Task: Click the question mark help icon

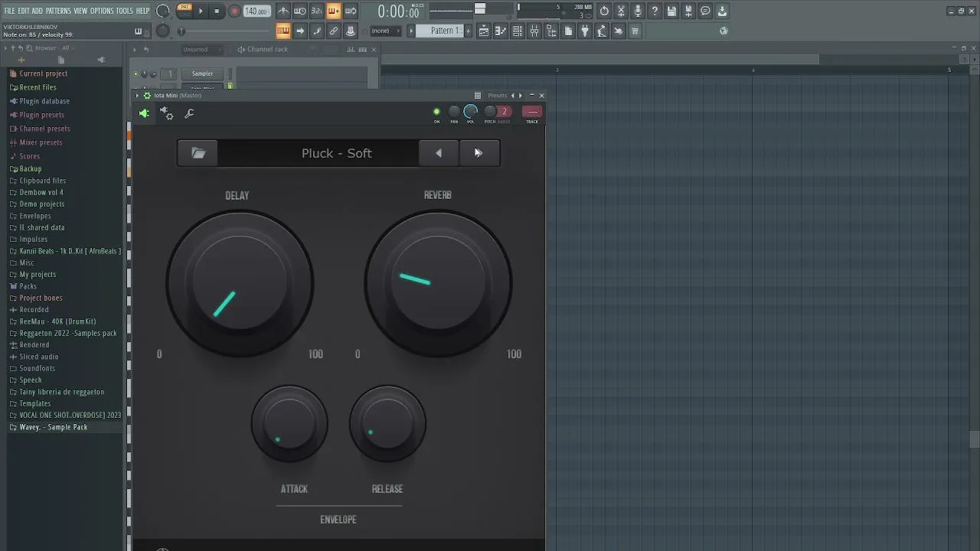Action: point(655,11)
